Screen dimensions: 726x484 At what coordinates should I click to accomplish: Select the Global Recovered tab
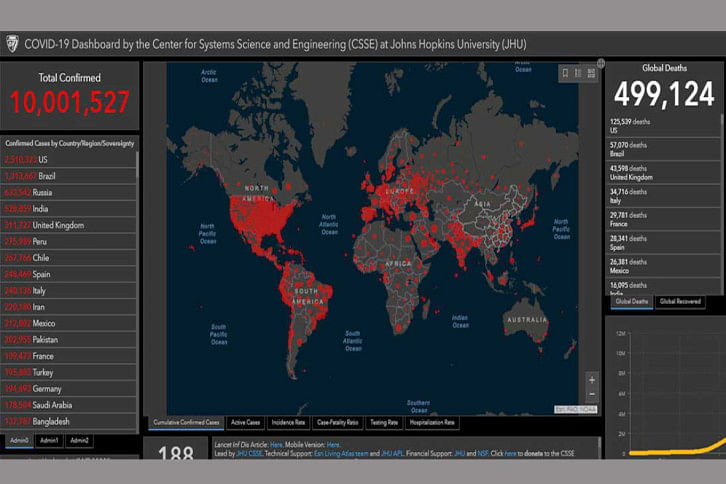coord(680,302)
